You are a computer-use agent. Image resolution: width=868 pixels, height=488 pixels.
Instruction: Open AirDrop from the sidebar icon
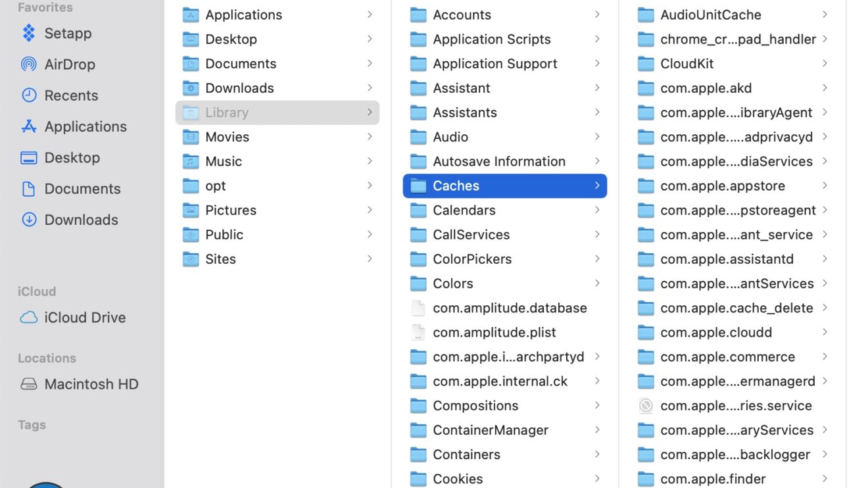29,64
